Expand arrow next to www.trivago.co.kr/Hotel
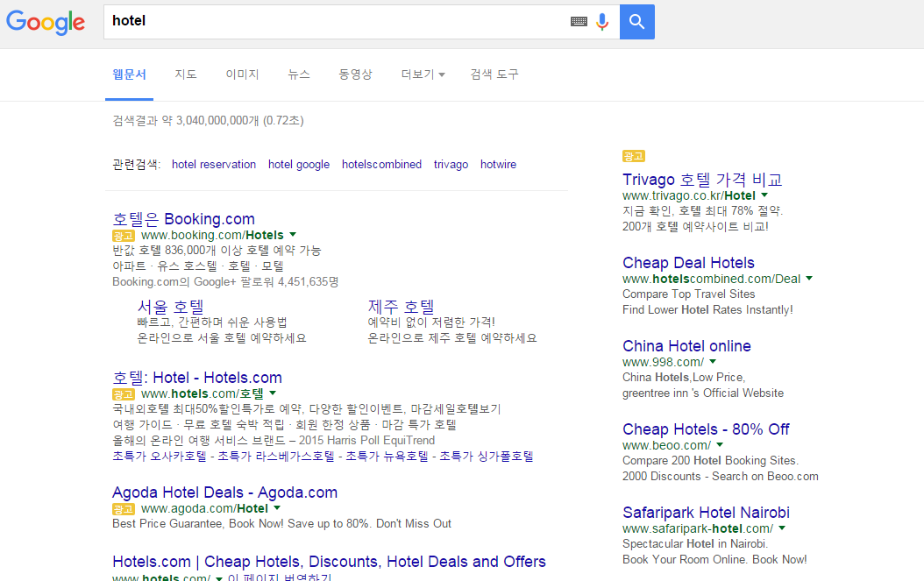The height and width of the screenshot is (581, 924). coord(764,195)
